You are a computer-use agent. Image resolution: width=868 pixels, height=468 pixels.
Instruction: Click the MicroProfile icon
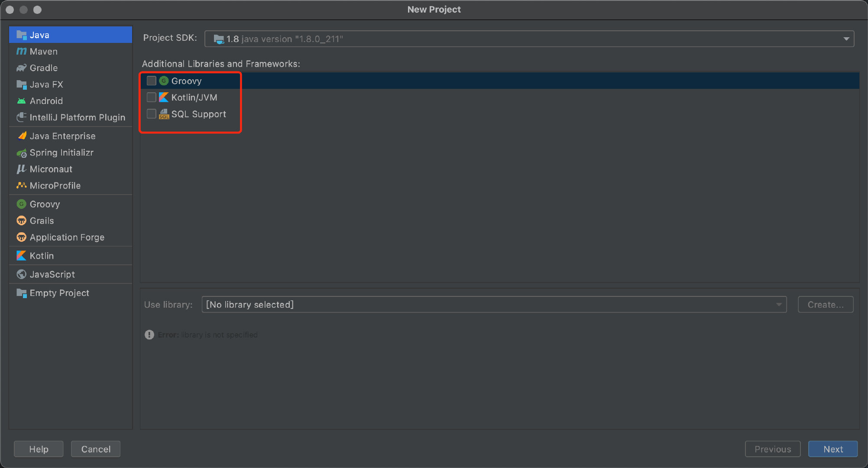click(21, 185)
